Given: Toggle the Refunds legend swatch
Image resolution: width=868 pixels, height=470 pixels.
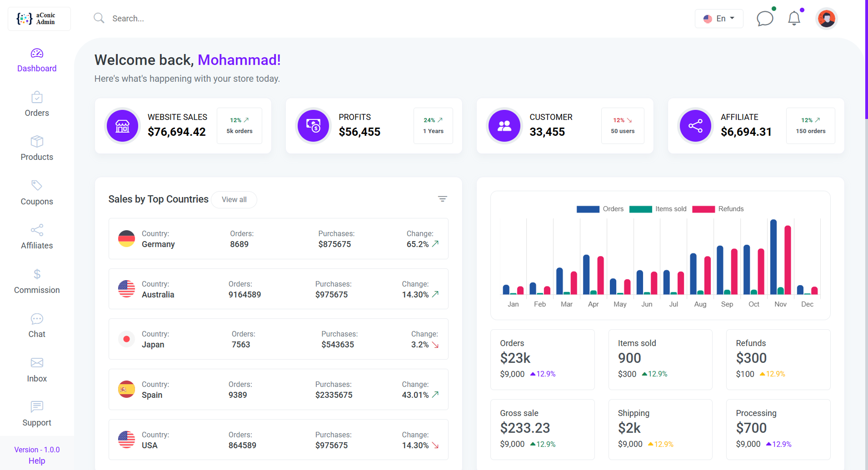Looking at the screenshot, I should coord(703,209).
